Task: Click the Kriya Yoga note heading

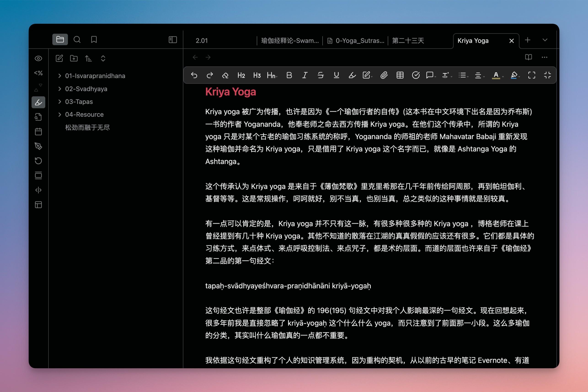Action: tap(230, 92)
